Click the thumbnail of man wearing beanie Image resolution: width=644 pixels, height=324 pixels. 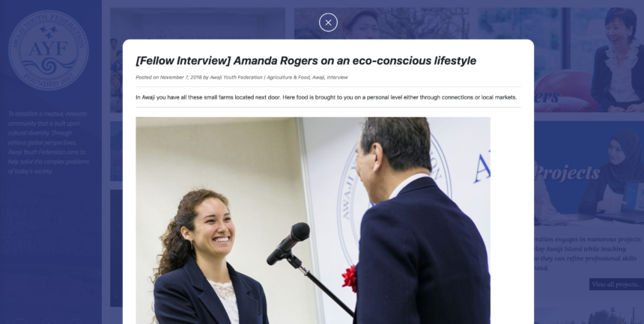click(x=382, y=23)
